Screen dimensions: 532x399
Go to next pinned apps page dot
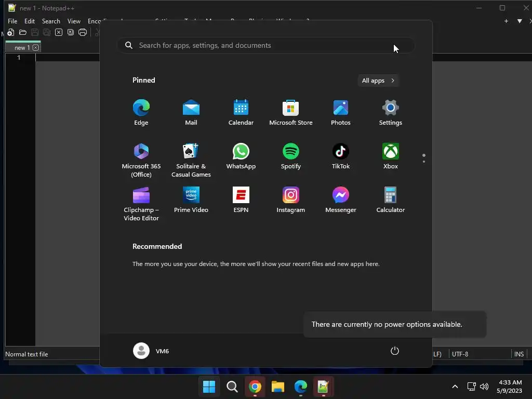tap(424, 162)
